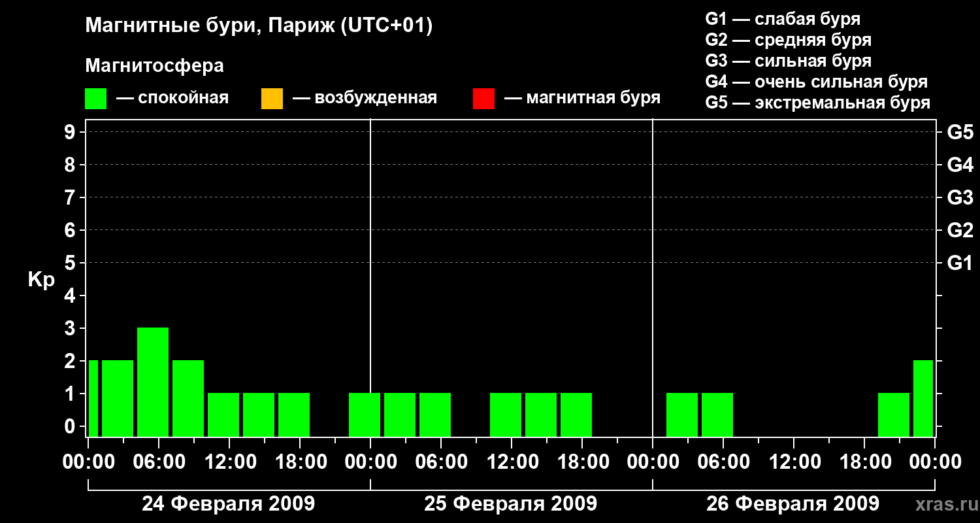
Task: Click 'G4 — очень сильная буря' legend line
Action: point(817,82)
